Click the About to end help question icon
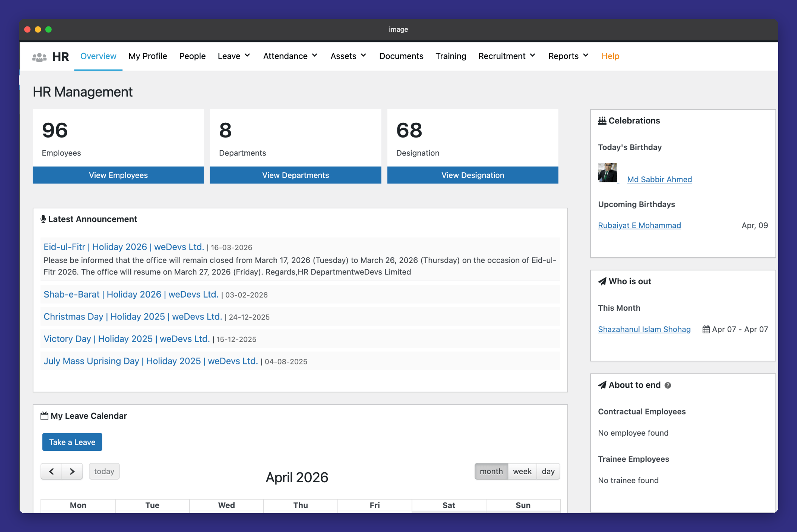The width and height of the screenshot is (797, 532). [667, 386]
